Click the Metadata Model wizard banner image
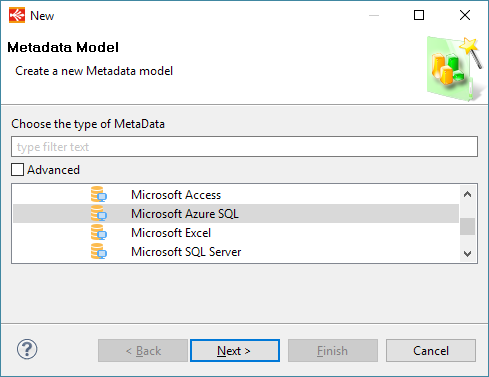489x377 pixels. pyautogui.click(x=455, y=69)
